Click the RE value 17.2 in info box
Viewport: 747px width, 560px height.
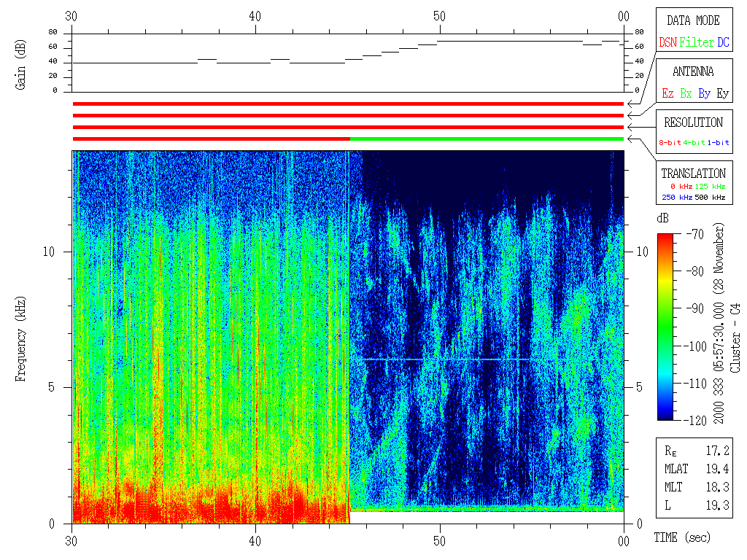[x=719, y=451]
